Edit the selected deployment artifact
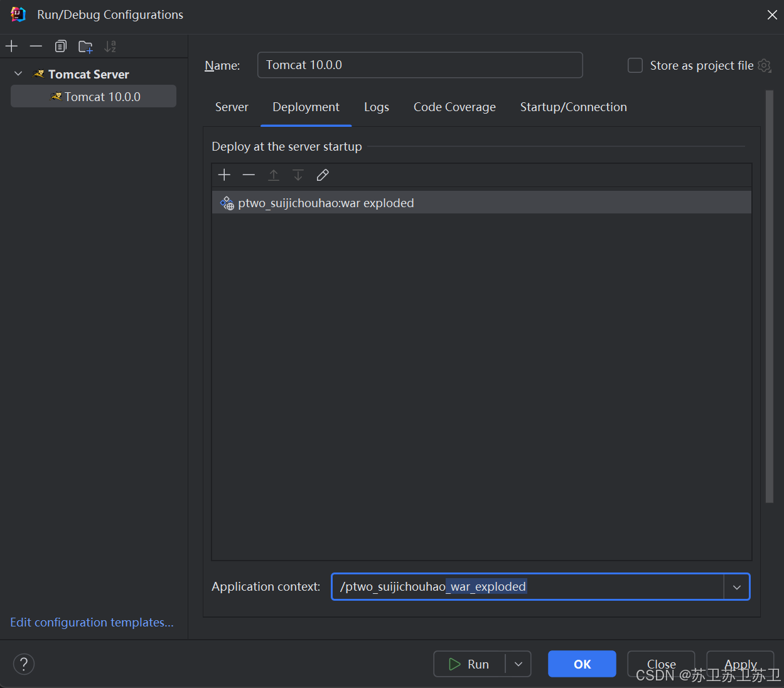The image size is (784, 688). 323,175
